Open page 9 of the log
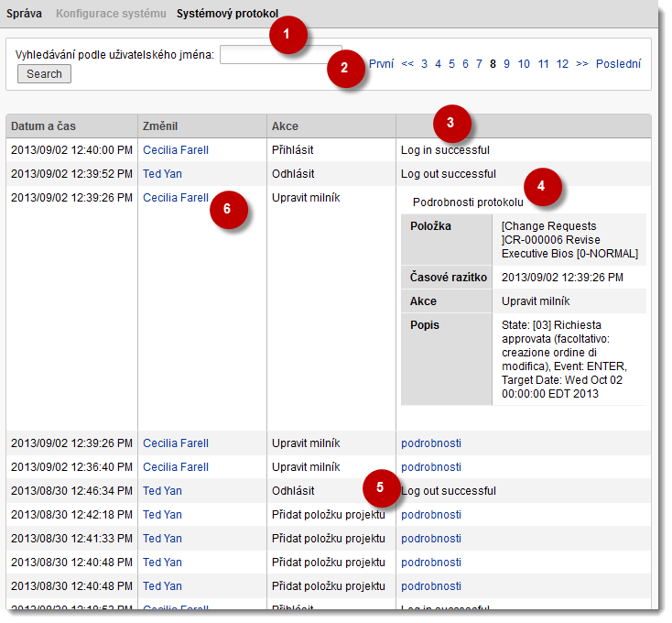Image resolution: width=672 pixels, height=623 pixels. pos(506,64)
